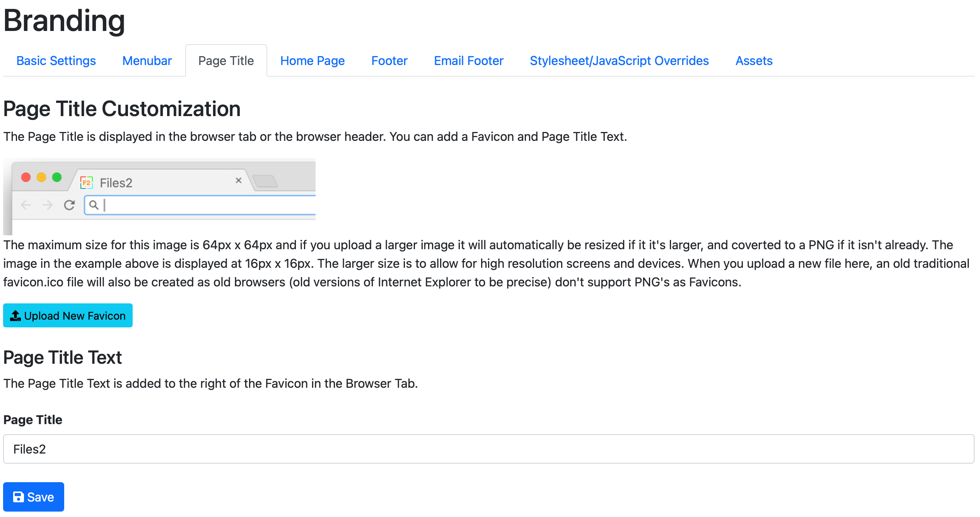This screenshot has width=980, height=517.
Task: Select the Page Title tab
Action: 226,61
